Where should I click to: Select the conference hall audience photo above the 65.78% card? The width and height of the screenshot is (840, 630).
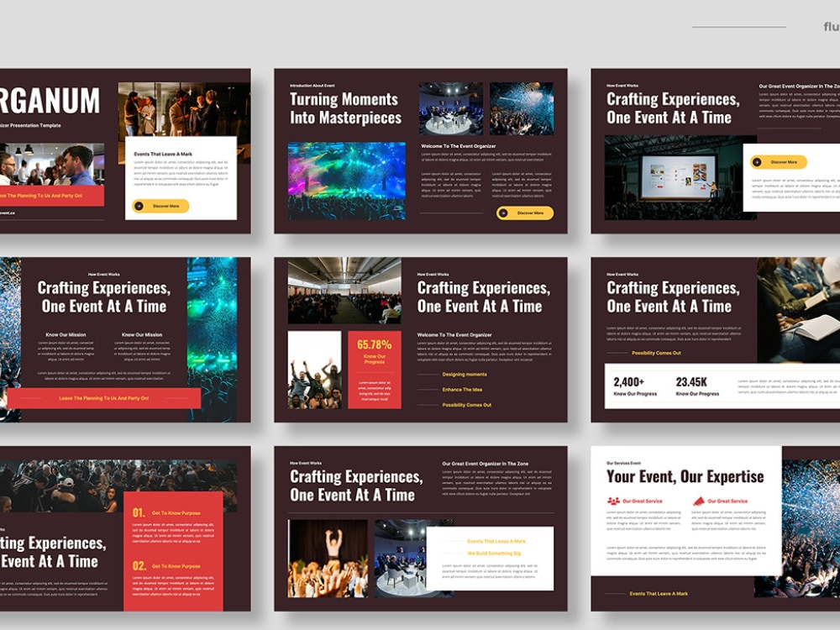(x=344, y=291)
